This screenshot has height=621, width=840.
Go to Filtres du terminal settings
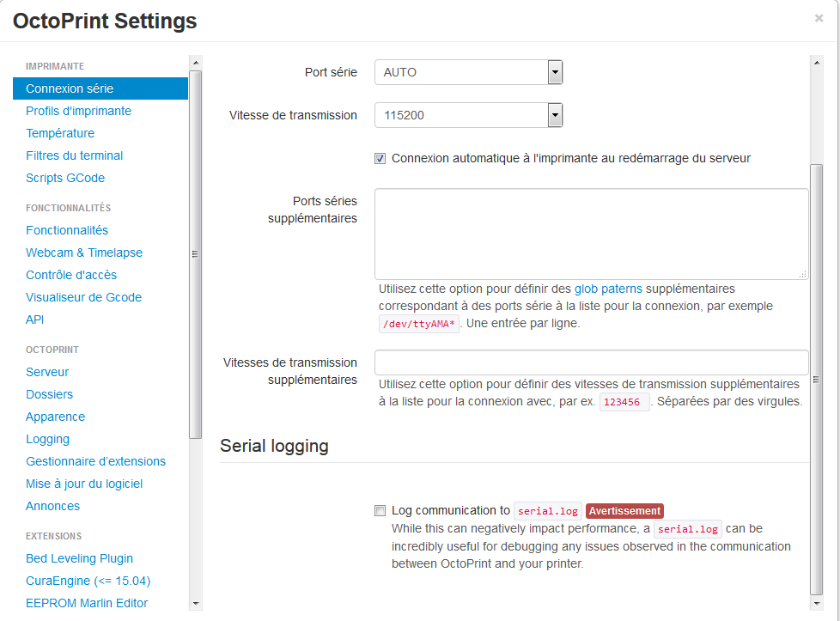tap(74, 155)
